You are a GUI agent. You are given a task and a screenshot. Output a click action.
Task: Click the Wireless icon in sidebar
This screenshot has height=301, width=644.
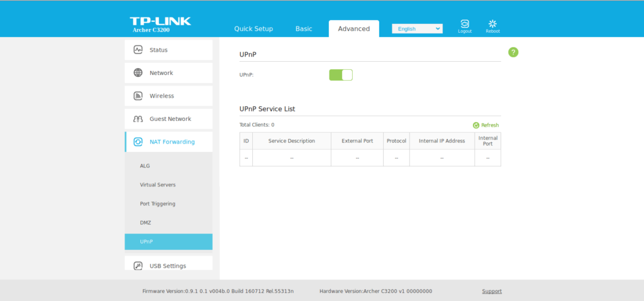point(138,96)
